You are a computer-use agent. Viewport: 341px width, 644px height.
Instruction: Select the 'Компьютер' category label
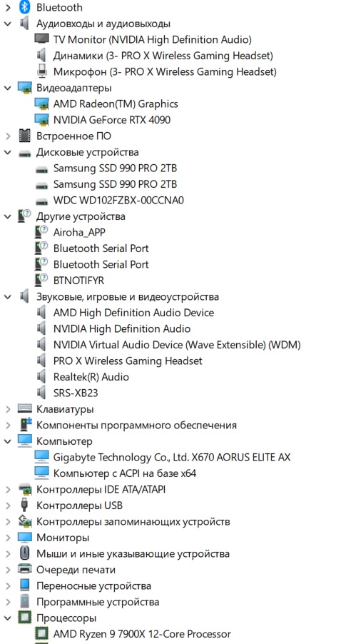pos(64,441)
